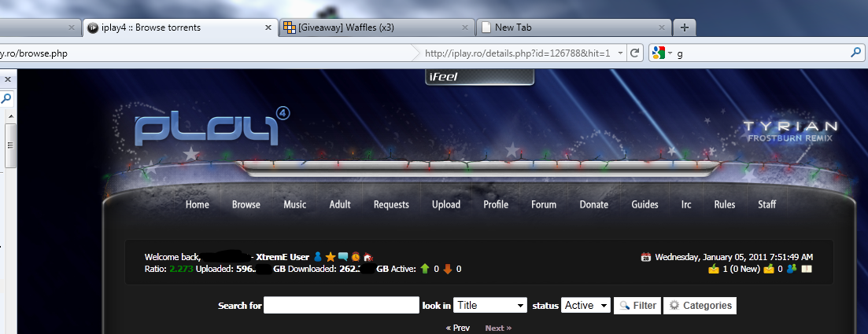
Task: Open the Staff menu item
Action: pyautogui.click(x=766, y=204)
